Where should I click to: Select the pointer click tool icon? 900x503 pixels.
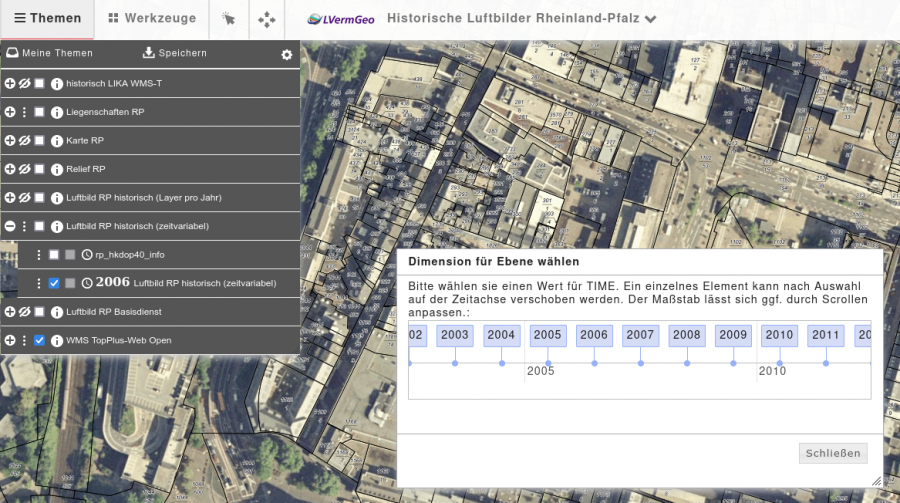[228, 19]
